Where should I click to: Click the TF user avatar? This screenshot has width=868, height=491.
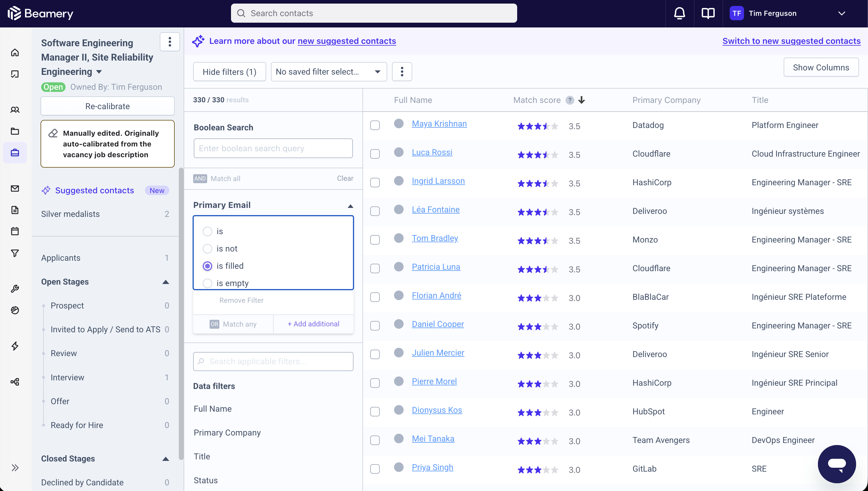(737, 13)
